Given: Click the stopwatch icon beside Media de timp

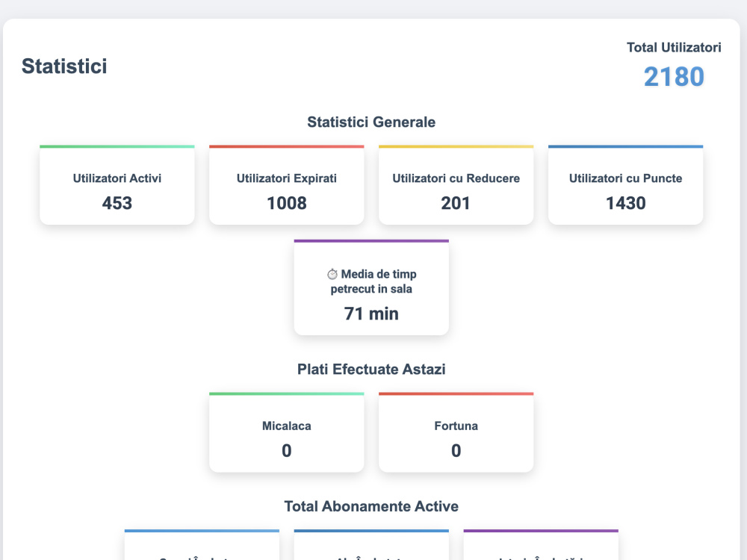Looking at the screenshot, I should 332,274.
